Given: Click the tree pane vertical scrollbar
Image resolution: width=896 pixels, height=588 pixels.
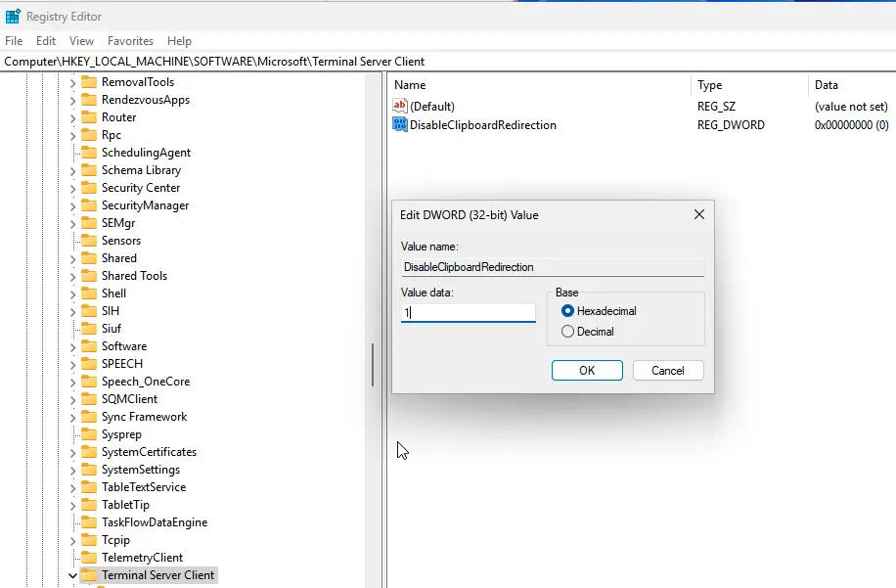Looking at the screenshot, I should (x=372, y=364).
